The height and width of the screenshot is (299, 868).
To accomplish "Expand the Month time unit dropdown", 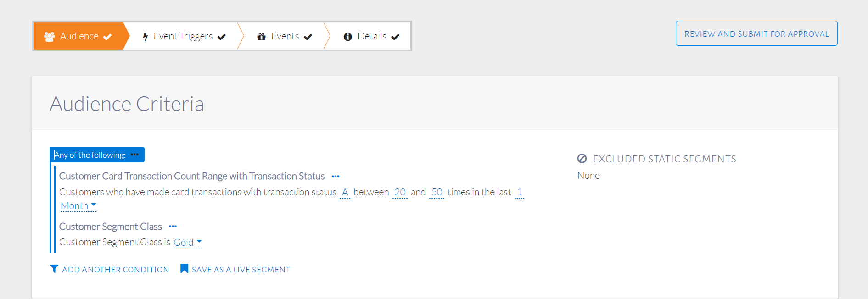I will pyautogui.click(x=78, y=206).
